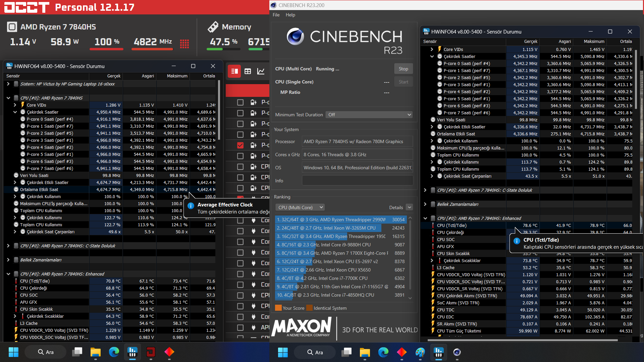Open the File menu in Cinebench
Viewport: 644px width, 362px height.
pos(276,15)
